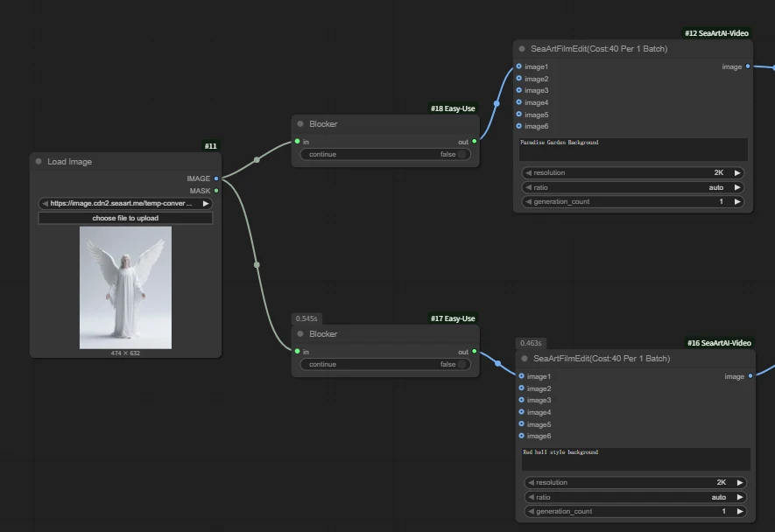
Task: Increase generation_count on node #16
Action: (x=740, y=511)
